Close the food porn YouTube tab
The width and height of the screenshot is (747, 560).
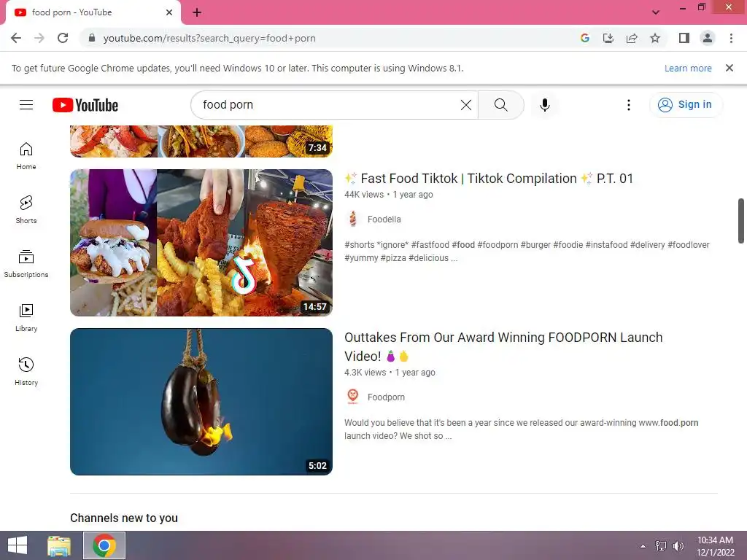pyautogui.click(x=169, y=12)
